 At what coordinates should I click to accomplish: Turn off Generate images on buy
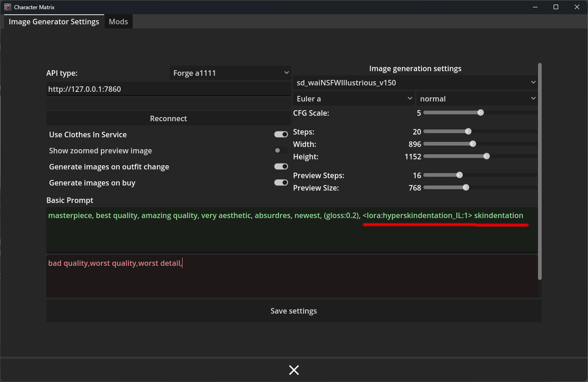point(281,183)
